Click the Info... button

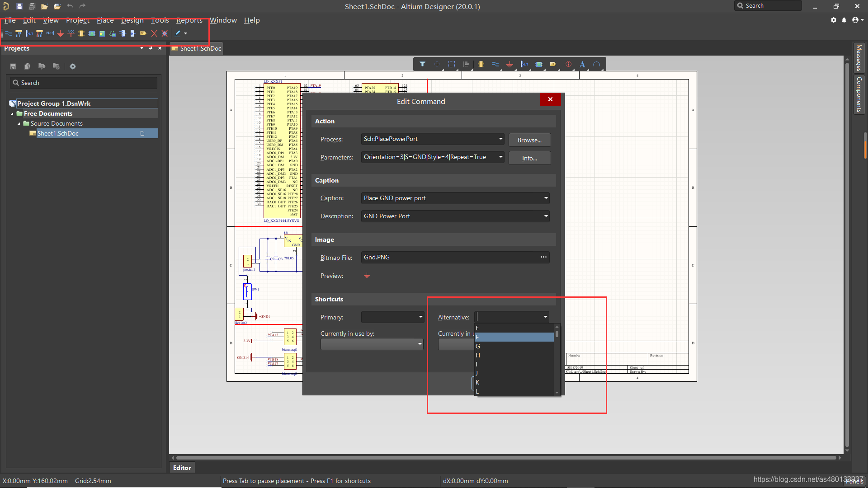point(529,158)
